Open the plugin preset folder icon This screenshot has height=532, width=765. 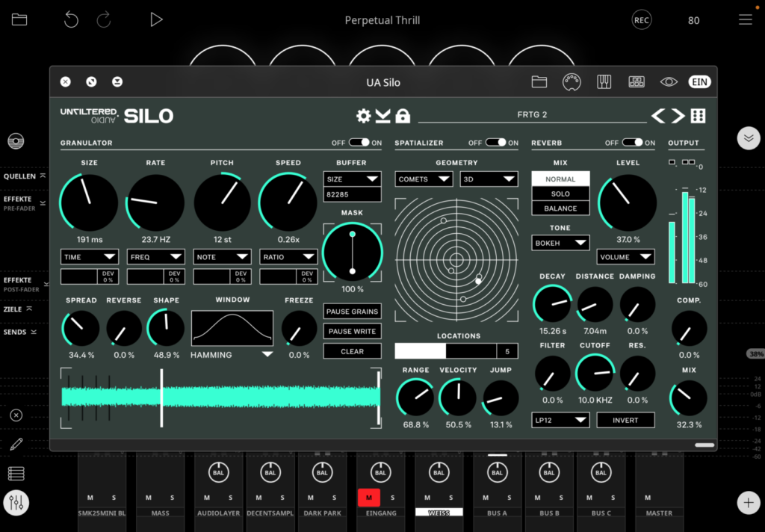[x=539, y=82]
